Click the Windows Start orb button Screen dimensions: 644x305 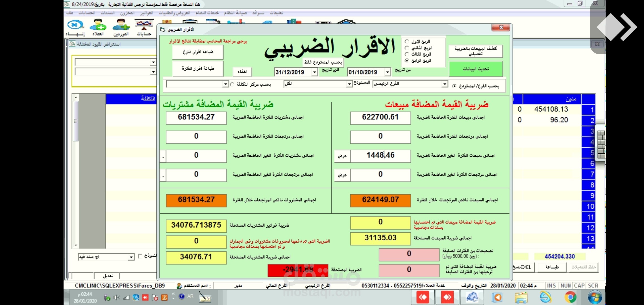point(595,297)
